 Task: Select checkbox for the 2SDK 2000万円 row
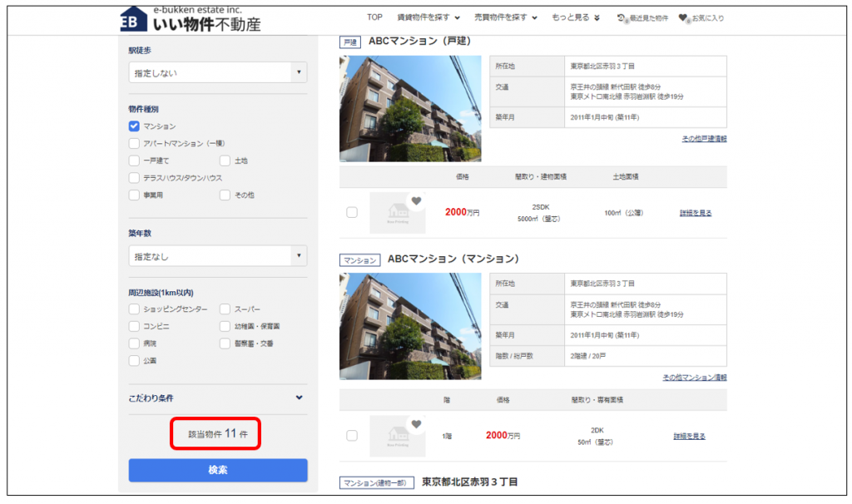tap(352, 213)
